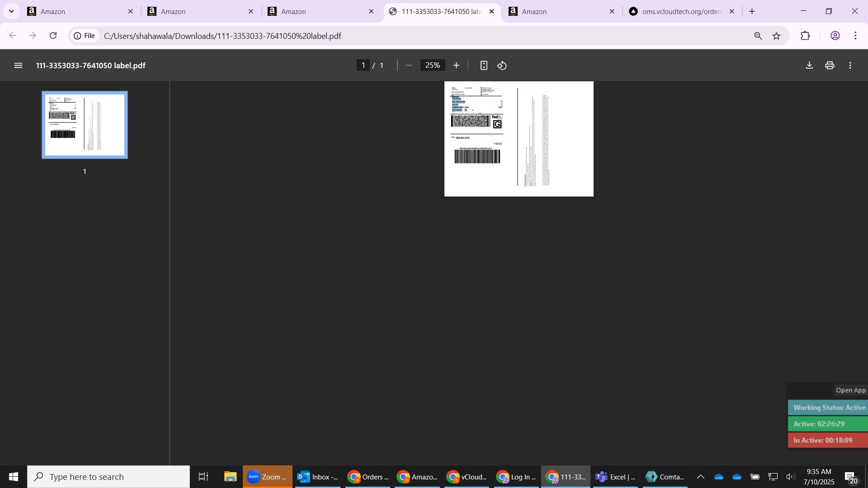Image resolution: width=868 pixels, height=488 pixels.
Task: Open the Comta app from taskbar
Action: 665,477
